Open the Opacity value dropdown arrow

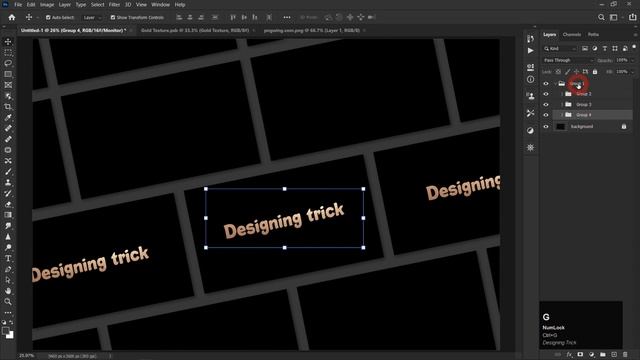[633, 60]
